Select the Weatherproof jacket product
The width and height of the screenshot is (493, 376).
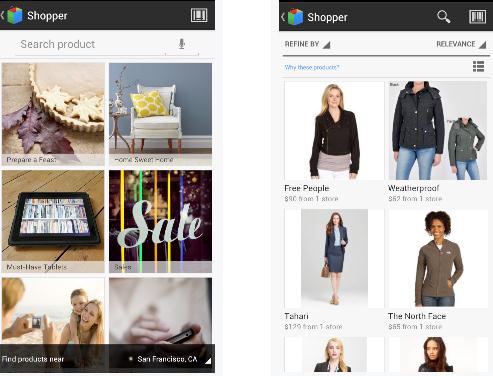[438, 141]
